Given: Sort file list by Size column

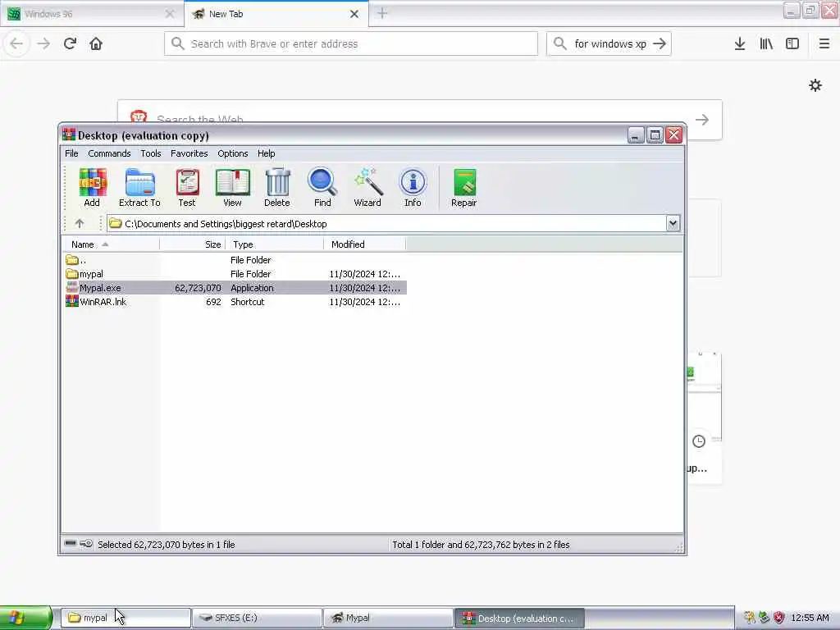Looking at the screenshot, I should click(192, 244).
